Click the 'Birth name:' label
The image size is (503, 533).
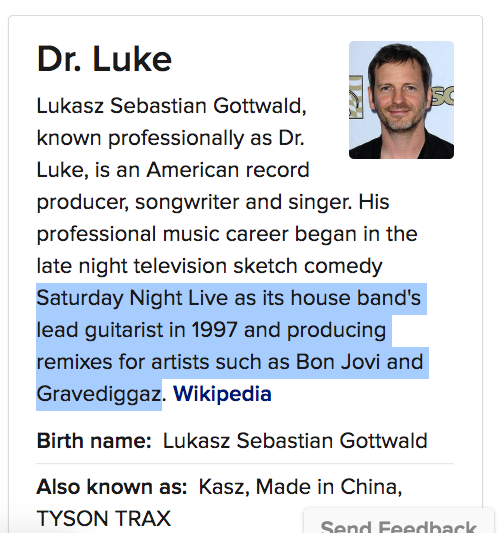pyautogui.click(x=94, y=441)
